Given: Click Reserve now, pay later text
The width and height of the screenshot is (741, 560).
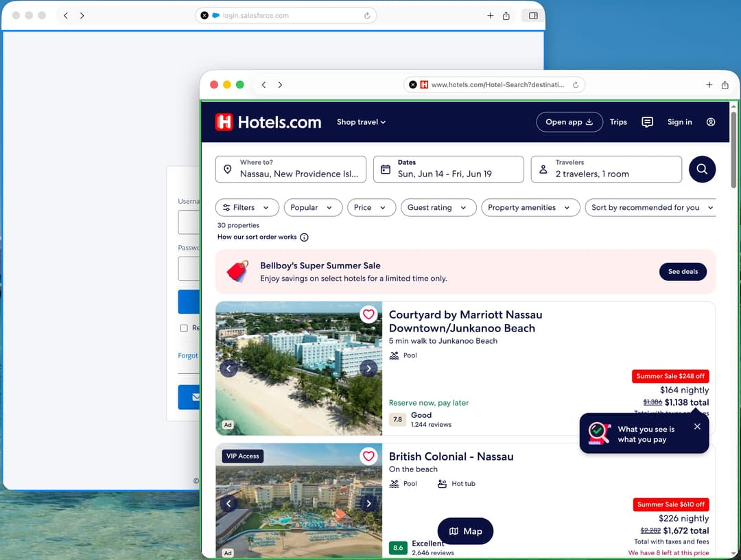Looking at the screenshot, I should pyautogui.click(x=429, y=403).
